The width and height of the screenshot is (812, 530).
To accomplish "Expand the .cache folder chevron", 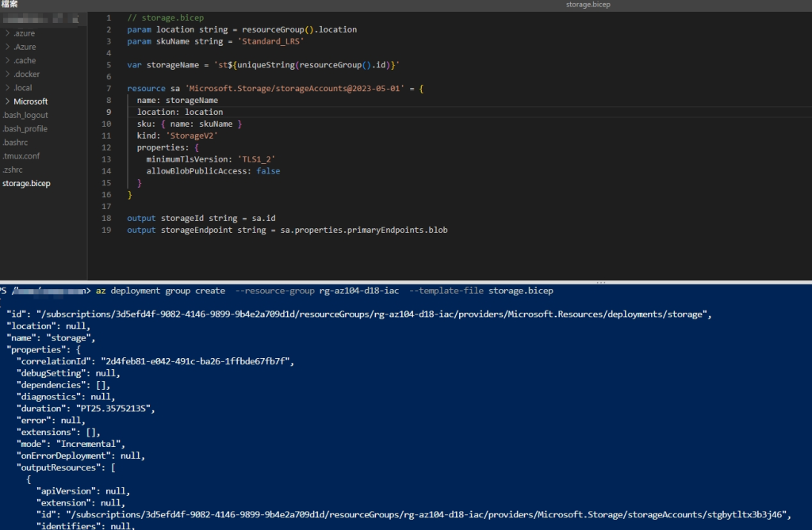I will click(x=7, y=60).
